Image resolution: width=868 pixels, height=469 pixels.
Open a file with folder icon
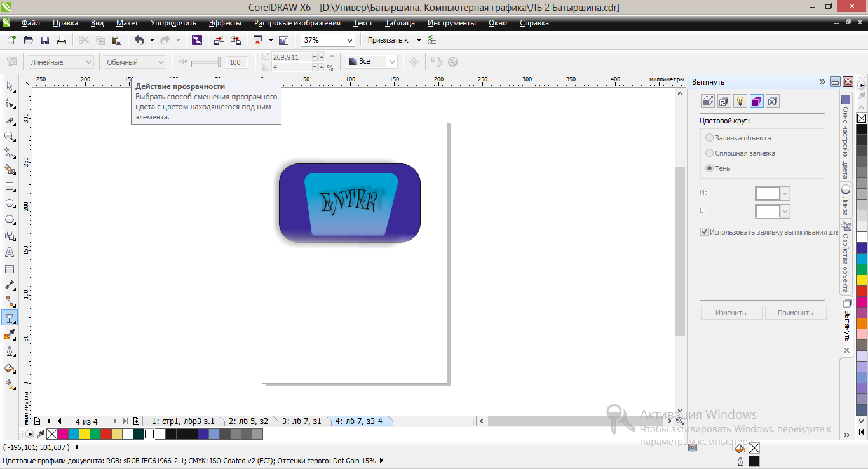pyautogui.click(x=28, y=40)
